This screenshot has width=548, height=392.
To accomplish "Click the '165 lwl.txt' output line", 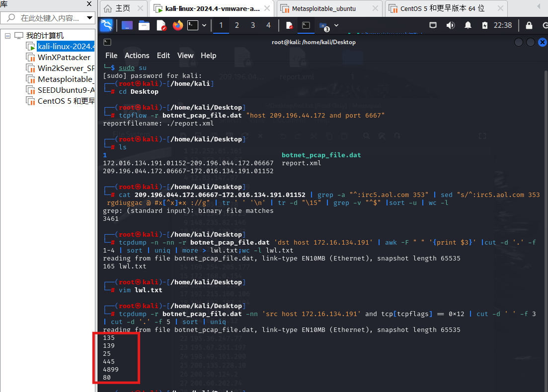I will point(124,266).
